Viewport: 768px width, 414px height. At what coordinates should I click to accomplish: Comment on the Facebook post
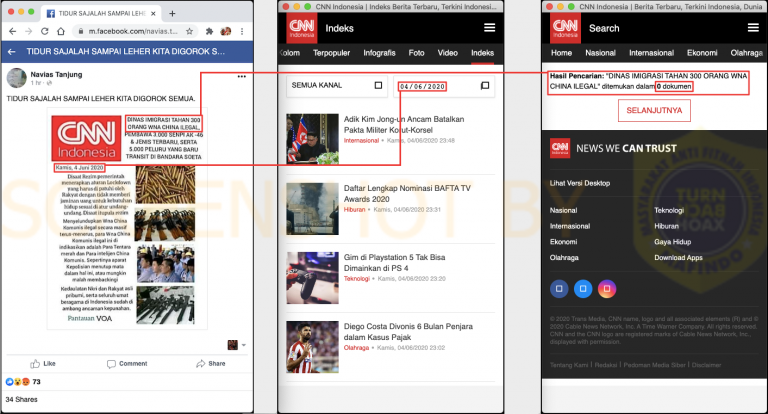point(127,364)
